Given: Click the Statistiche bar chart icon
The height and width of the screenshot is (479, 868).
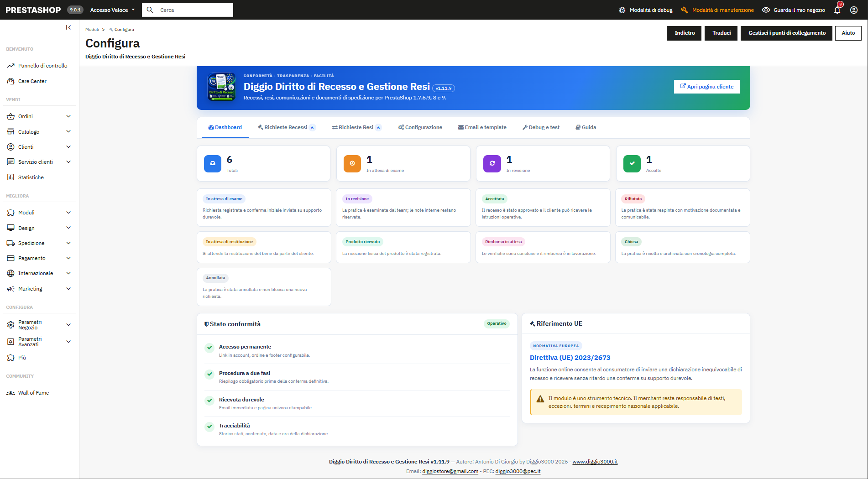Looking at the screenshot, I should coord(10,177).
